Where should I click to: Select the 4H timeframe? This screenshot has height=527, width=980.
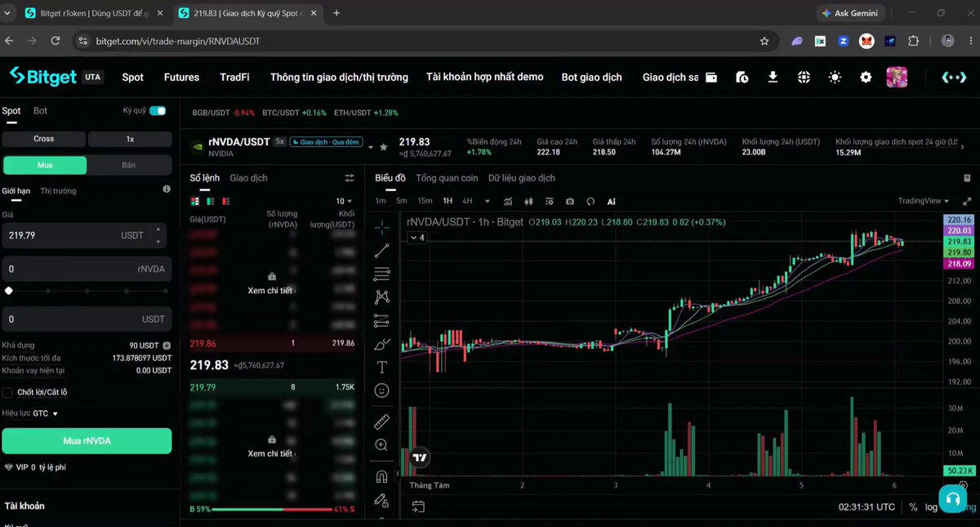[467, 201]
